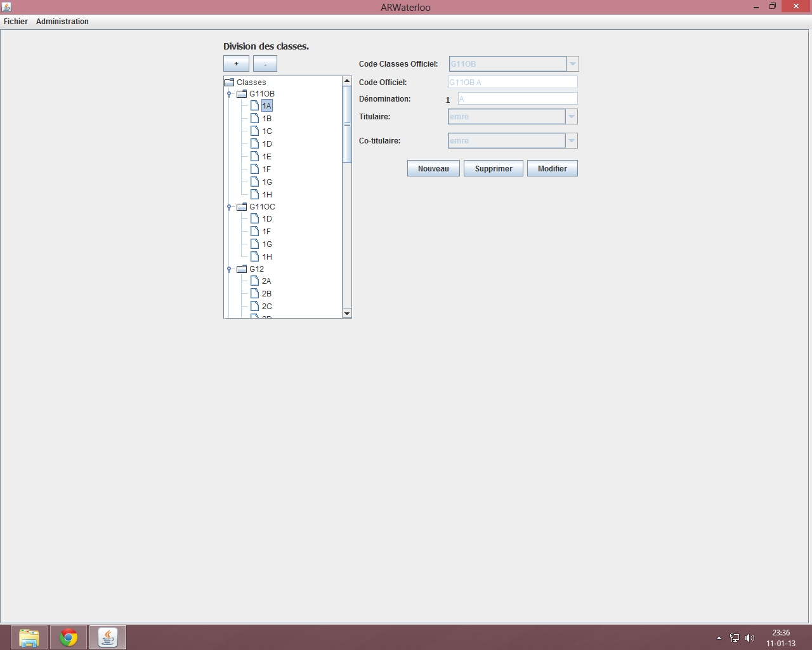Click the Supprimer button

[x=494, y=169]
